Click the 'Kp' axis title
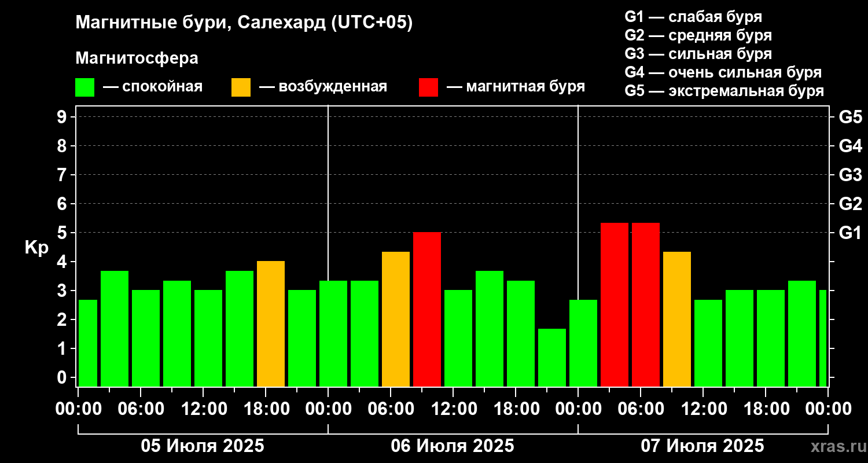This screenshot has height=463, width=868. (x=36, y=247)
